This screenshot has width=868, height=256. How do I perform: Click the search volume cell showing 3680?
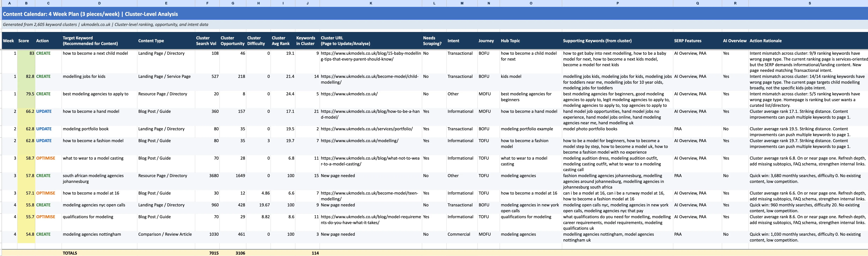(x=213, y=176)
